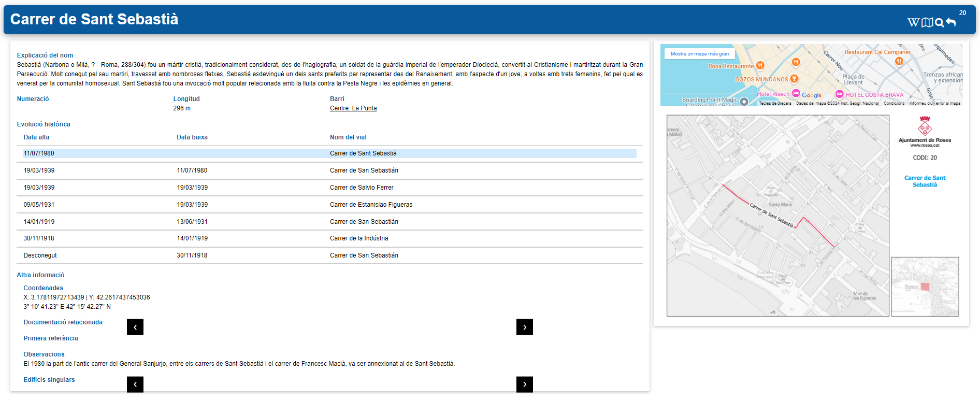Select the GOZOS MUNDANOS bar marker
The width and height of the screenshot is (980, 400).
point(794,79)
